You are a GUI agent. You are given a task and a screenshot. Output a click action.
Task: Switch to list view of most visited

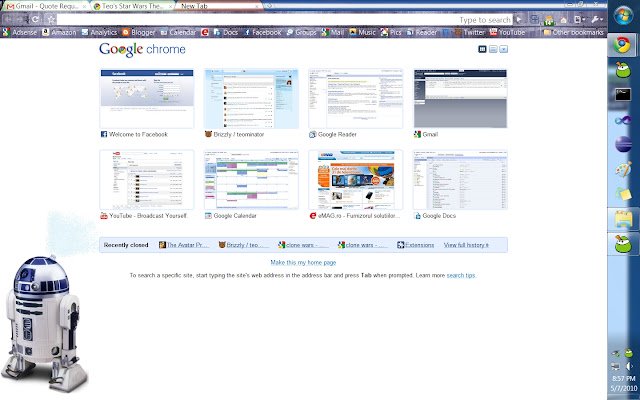click(x=493, y=49)
